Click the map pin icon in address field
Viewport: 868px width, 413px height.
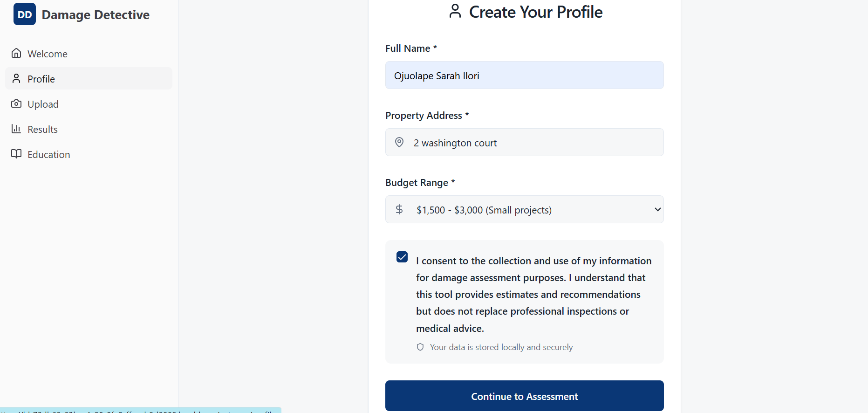(399, 142)
